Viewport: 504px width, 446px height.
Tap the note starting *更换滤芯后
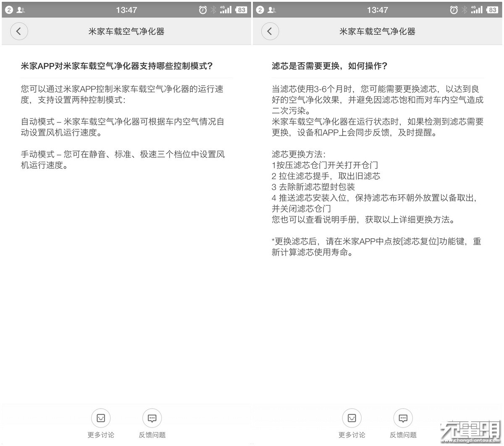click(376, 247)
